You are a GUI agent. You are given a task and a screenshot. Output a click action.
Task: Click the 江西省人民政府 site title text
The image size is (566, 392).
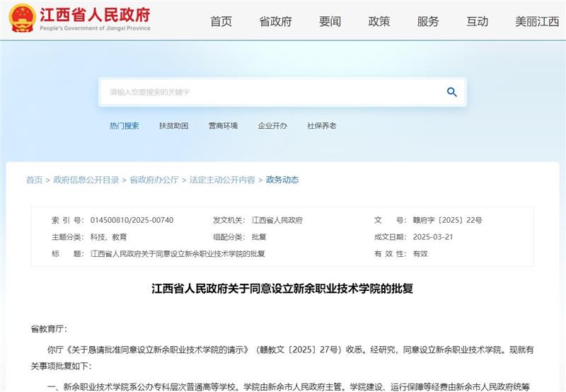95,15
